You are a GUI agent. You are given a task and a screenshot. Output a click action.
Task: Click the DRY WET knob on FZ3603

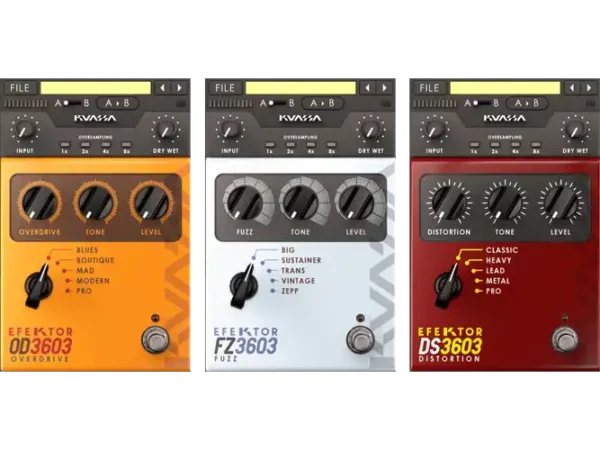pos(371,130)
